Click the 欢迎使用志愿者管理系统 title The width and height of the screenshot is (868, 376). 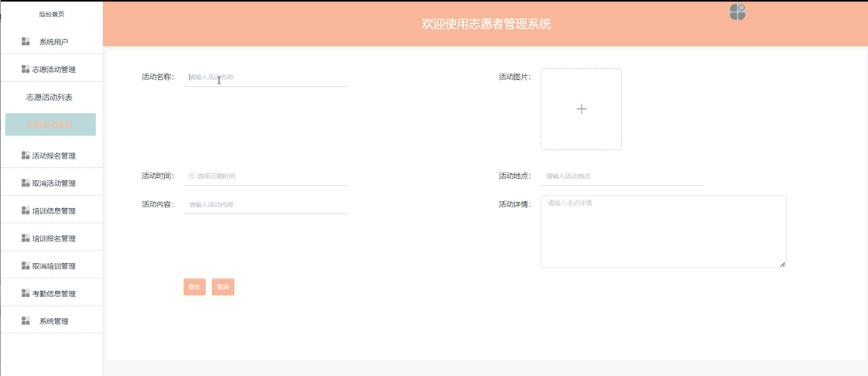coord(486,24)
